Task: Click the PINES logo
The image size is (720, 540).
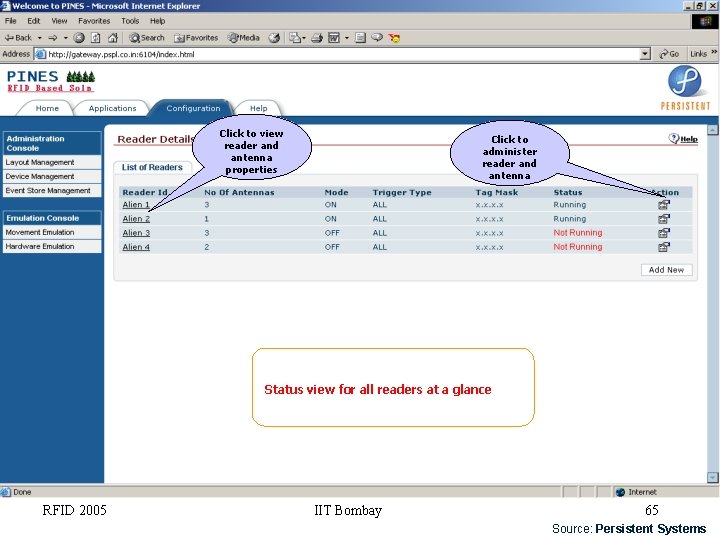Action: pyautogui.click(x=51, y=81)
